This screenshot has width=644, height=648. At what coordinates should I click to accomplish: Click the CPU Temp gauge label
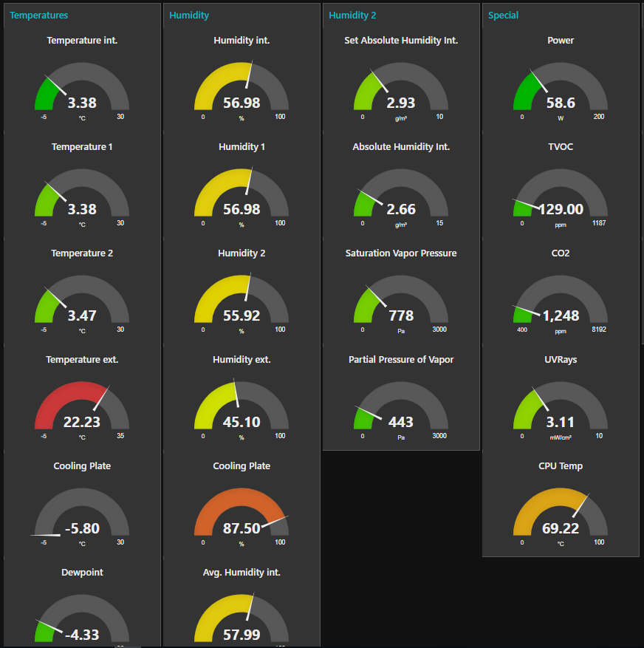561,466
